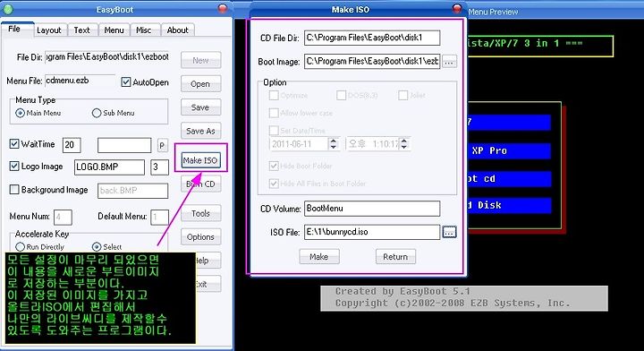Select the Main Menu radio button
644x351 pixels.
(x=20, y=113)
